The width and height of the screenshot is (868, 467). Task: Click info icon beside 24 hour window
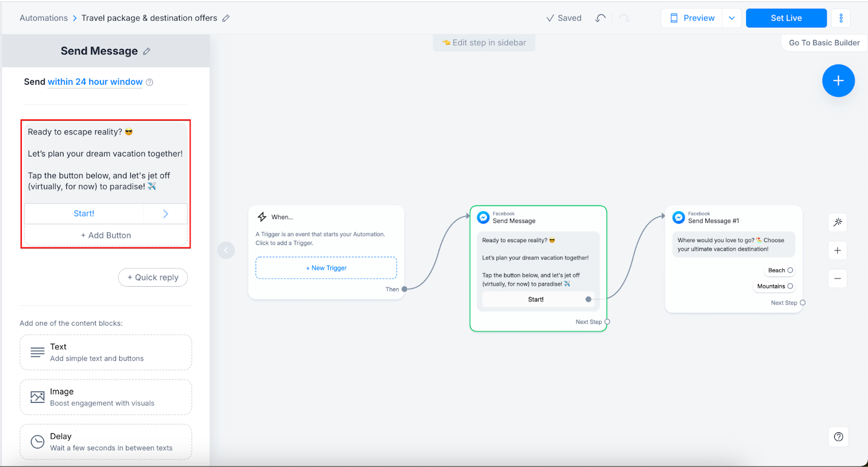tap(150, 83)
